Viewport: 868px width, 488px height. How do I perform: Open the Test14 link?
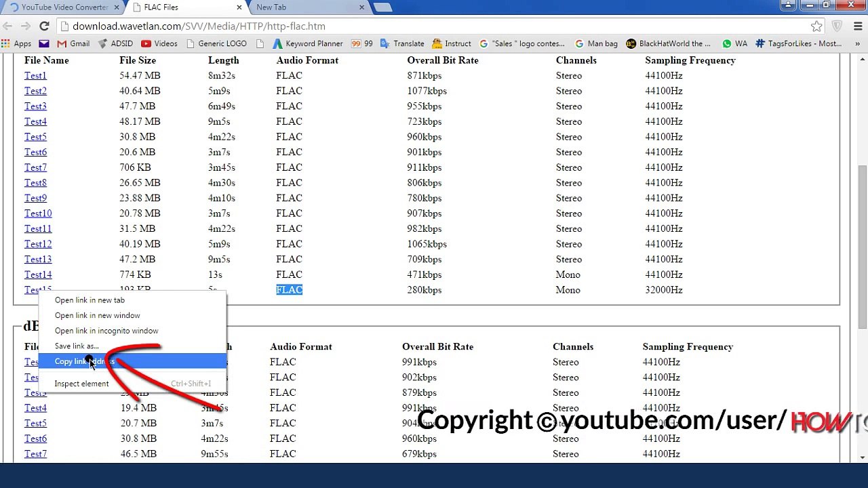38,275
